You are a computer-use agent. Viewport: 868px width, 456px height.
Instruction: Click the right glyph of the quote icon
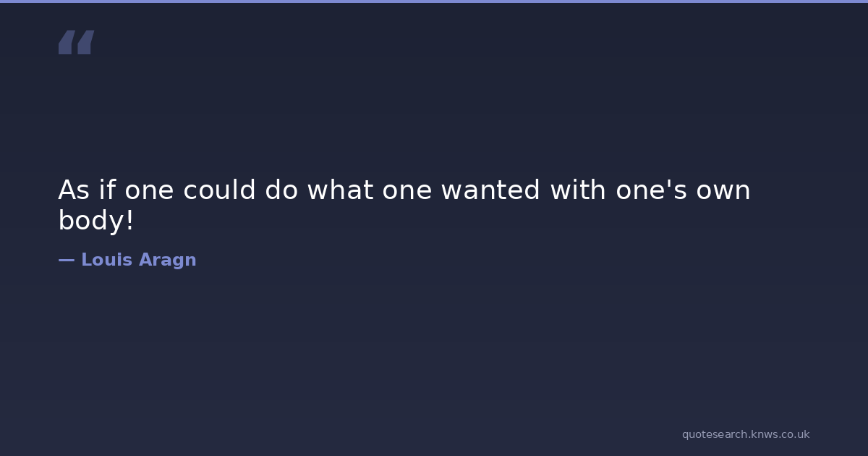click(x=85, y=43)
